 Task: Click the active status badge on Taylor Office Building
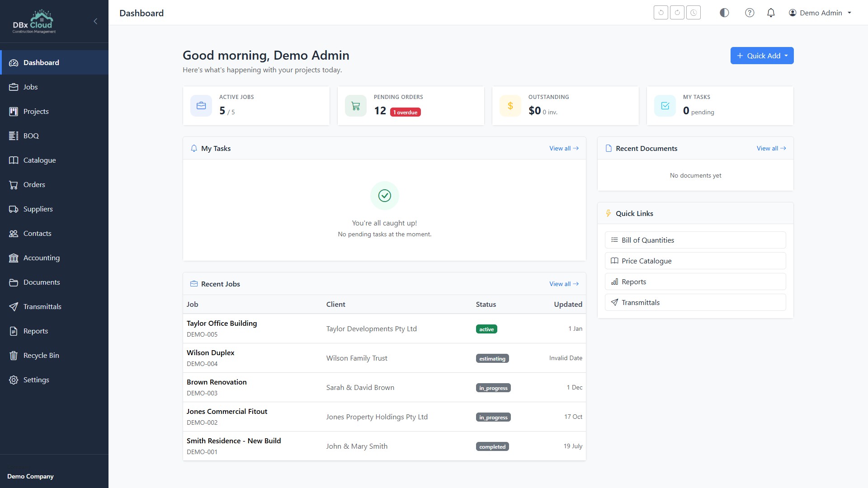click(x=486, y=329)
